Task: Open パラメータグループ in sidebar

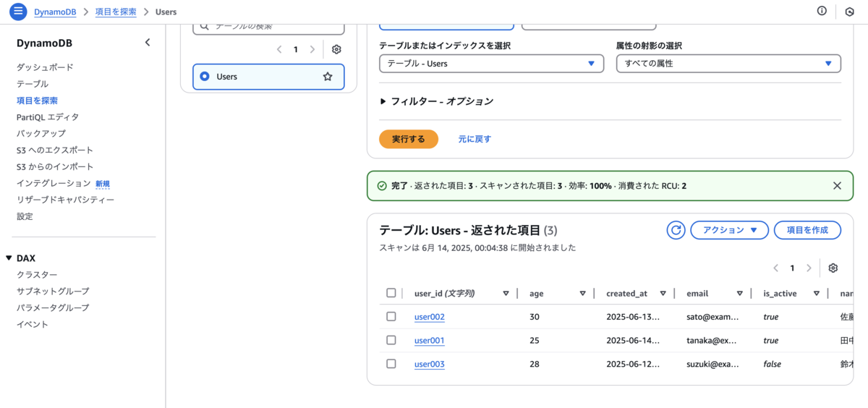Action: (53, 308)
